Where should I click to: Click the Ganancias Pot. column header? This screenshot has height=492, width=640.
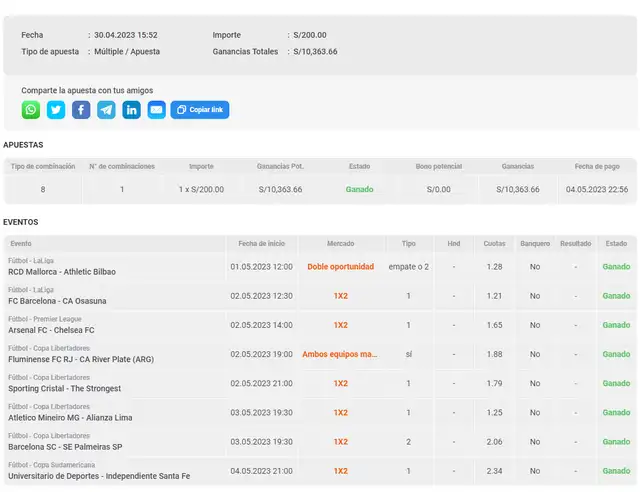[x=280, y=167]
